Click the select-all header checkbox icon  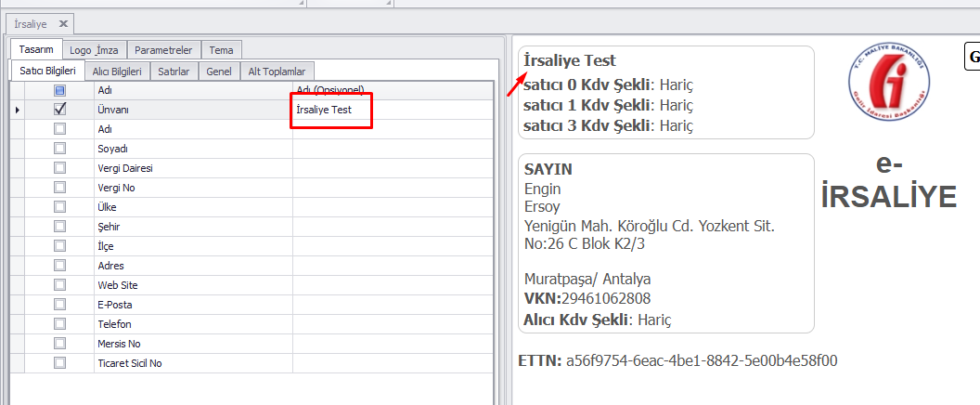click(60, 90)
